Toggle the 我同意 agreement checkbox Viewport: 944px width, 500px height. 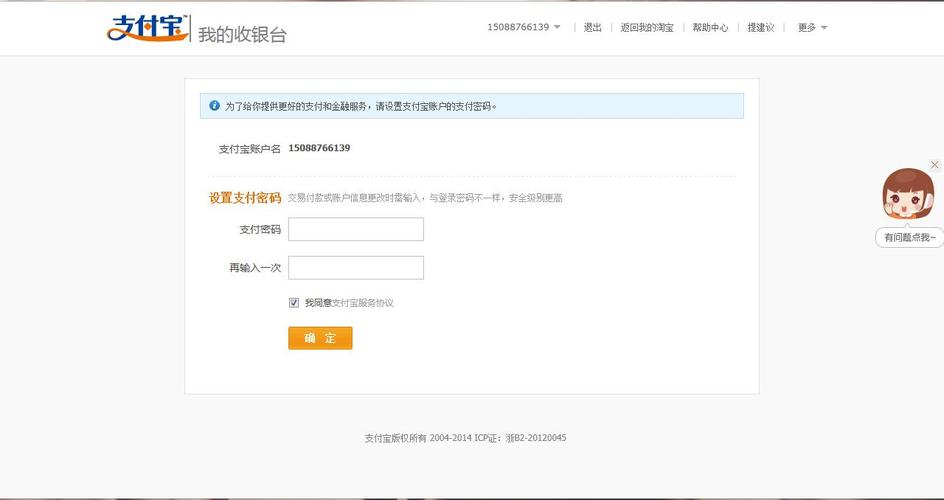[x=294, y=303]
